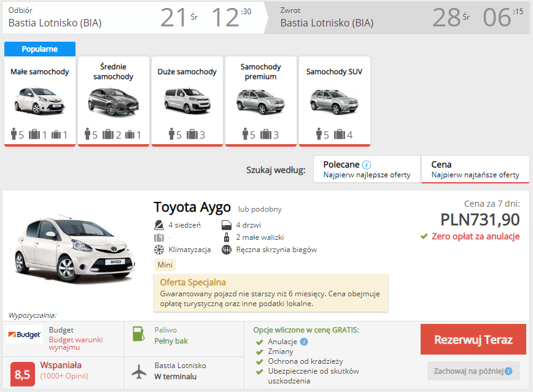Sort by Cena cheapest offers first

(475, 169)
